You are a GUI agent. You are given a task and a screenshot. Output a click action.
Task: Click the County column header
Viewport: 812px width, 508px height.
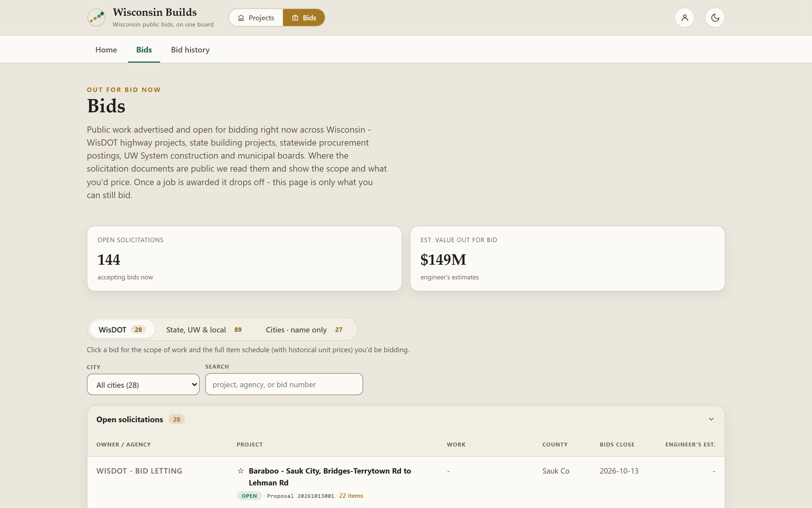tap(555, 445)
